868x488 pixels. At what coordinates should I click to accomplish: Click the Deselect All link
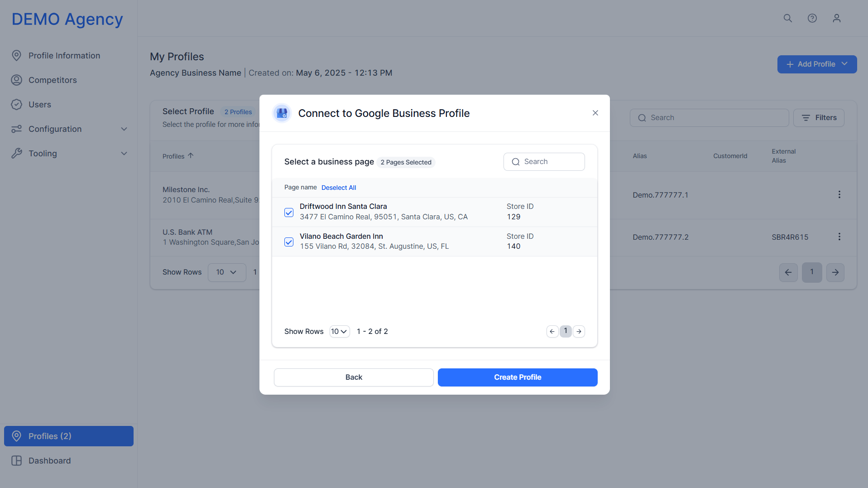point(339,188)
